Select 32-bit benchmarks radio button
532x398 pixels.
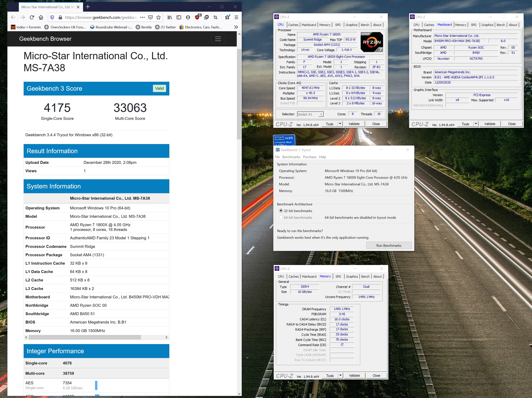click(x=281, y=211)
